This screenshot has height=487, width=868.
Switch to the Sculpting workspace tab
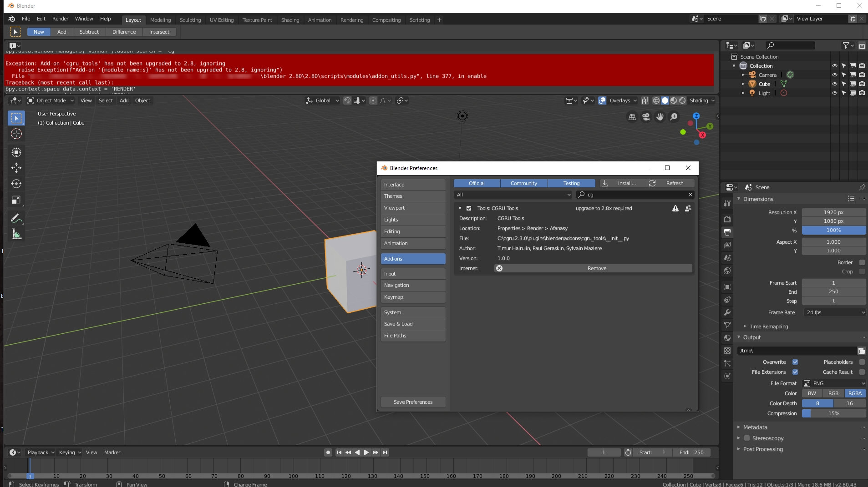point(190,20)
